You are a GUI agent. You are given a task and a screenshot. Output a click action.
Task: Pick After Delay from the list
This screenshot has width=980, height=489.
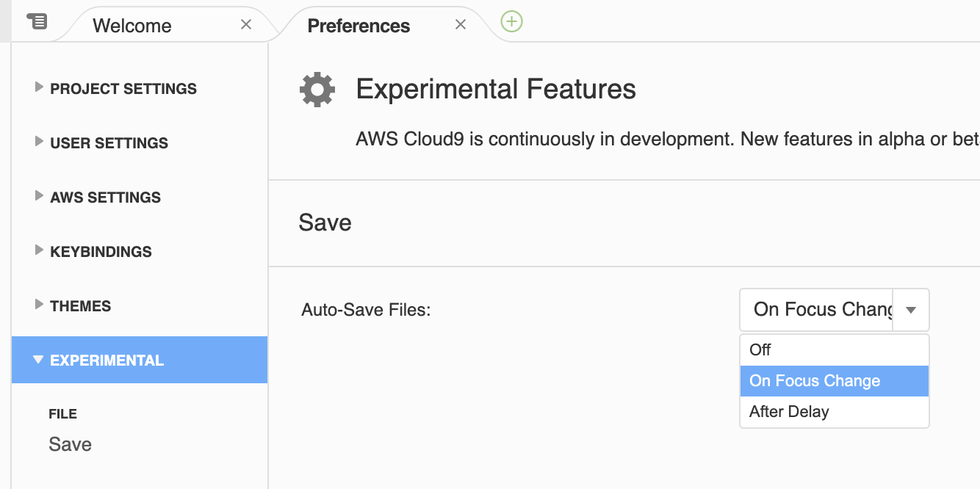(789, 412)
